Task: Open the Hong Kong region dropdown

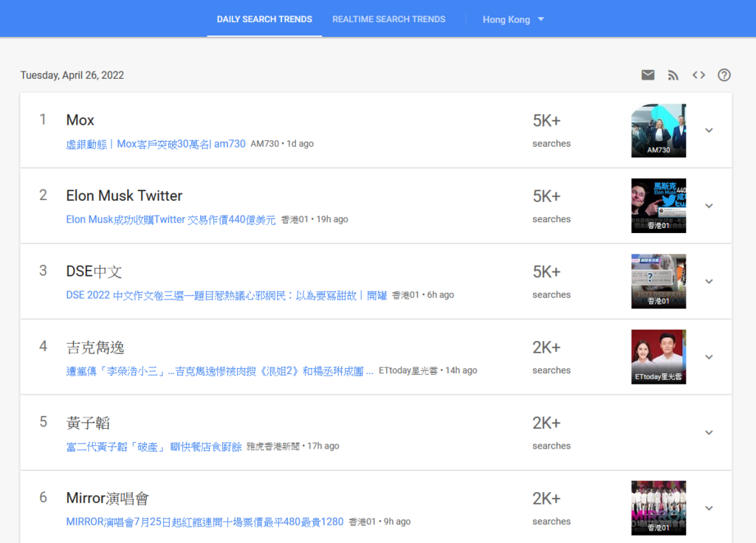Action: (513, 19)
